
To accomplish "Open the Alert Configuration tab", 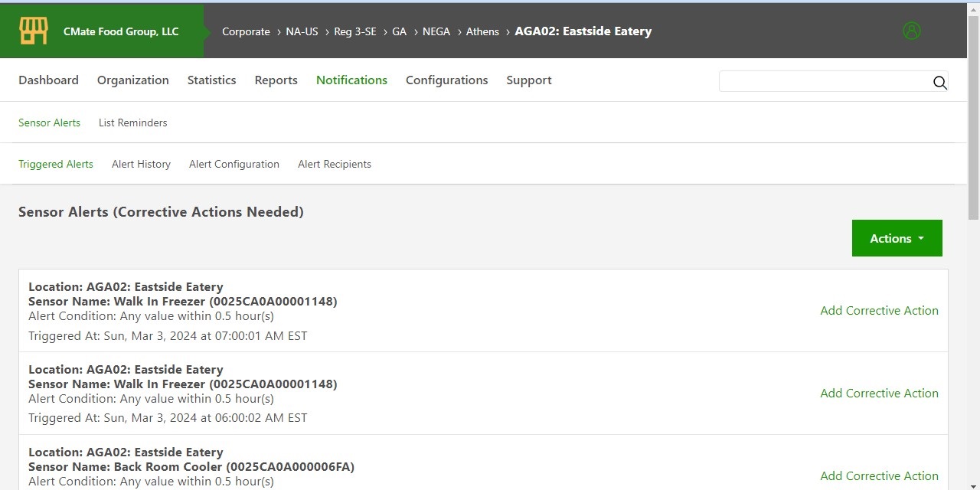I will pyautogui.click(x=234, y=164).
